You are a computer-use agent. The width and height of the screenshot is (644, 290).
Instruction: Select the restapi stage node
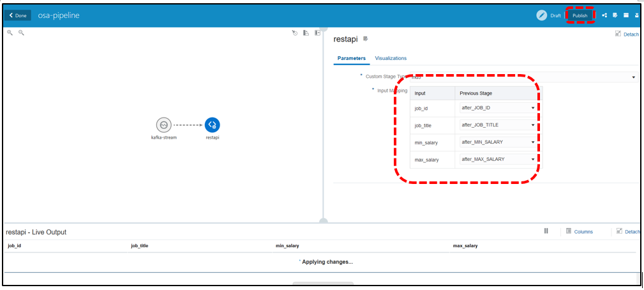coord(213,125)
